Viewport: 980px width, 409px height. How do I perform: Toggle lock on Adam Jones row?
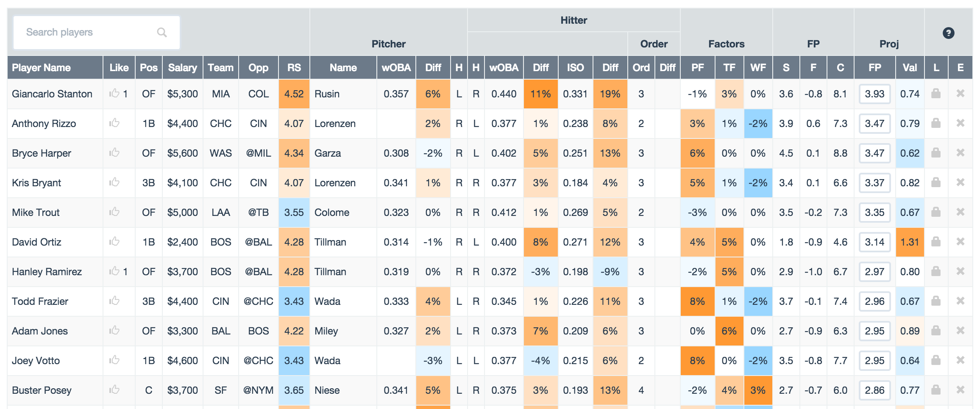click(x=936, y=331)
